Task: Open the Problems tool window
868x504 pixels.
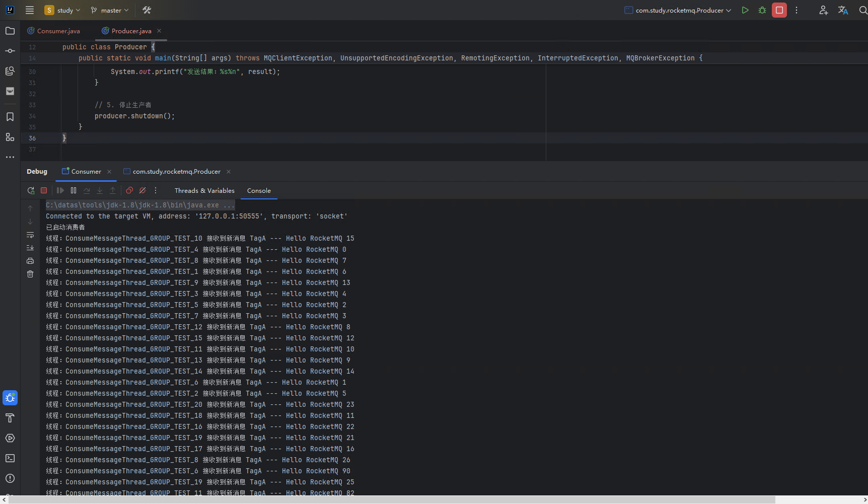Action: click(x=10, y=478)
